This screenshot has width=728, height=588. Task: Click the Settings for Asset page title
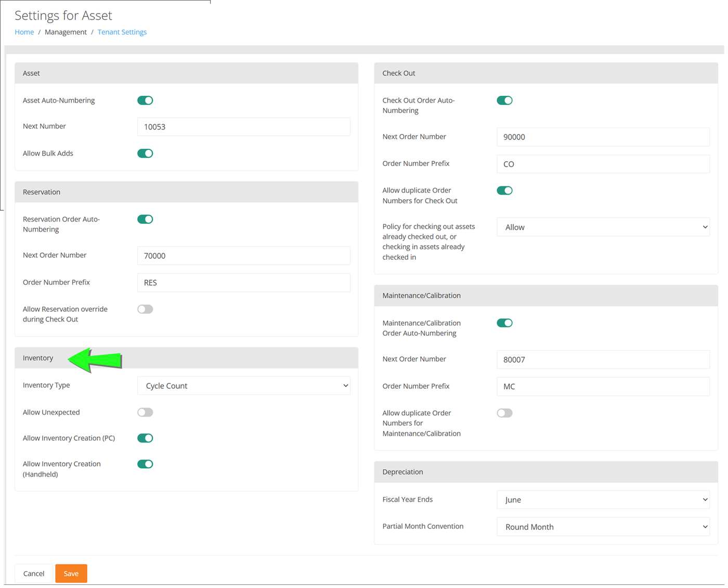point(63,16)
